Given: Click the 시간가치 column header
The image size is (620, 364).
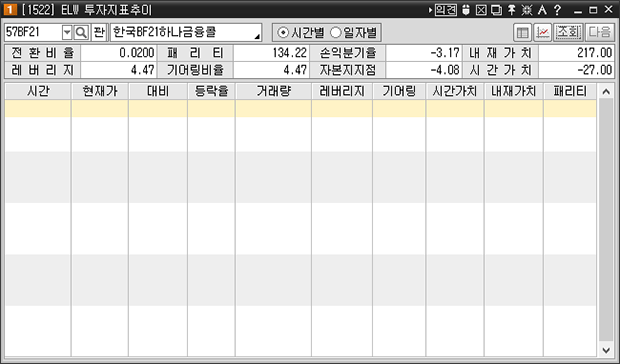Looking at the screenshot, I should [x=455, y=92].
